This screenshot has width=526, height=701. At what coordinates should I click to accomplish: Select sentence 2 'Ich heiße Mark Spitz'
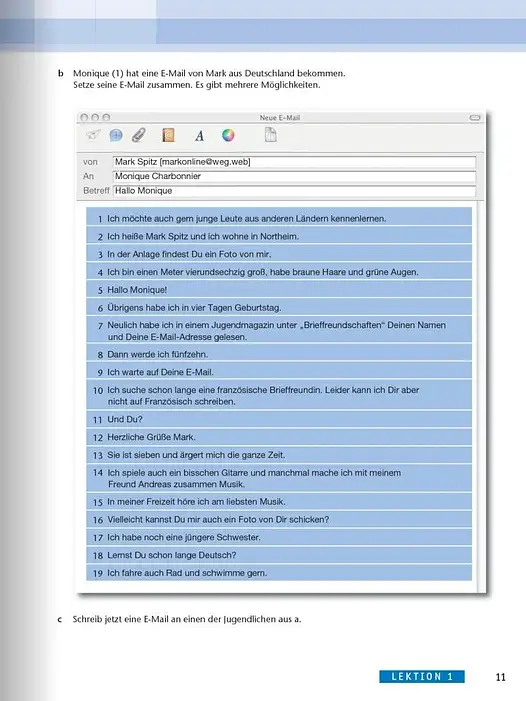pos(279,236)
